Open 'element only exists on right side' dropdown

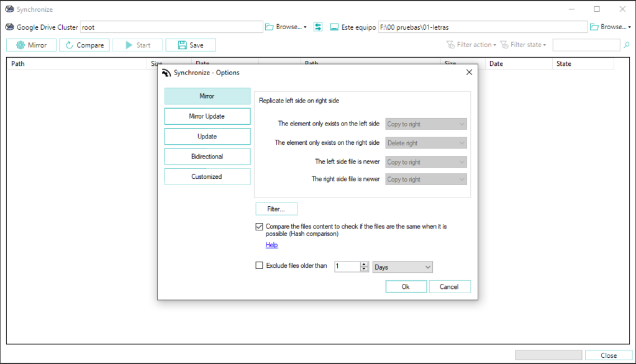[x=426, y=143]
